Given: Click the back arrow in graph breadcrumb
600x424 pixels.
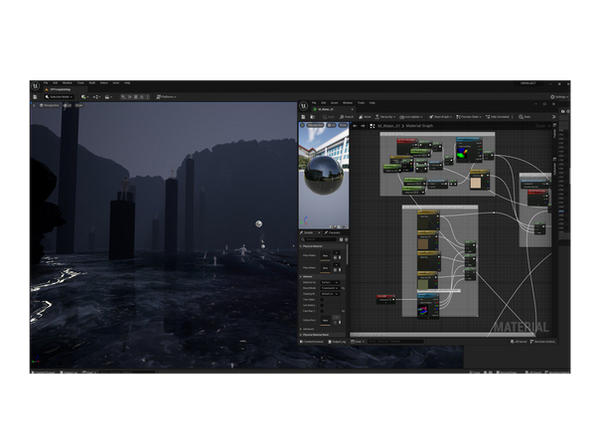Looking at the screenshot, I should tap(355, 126).
